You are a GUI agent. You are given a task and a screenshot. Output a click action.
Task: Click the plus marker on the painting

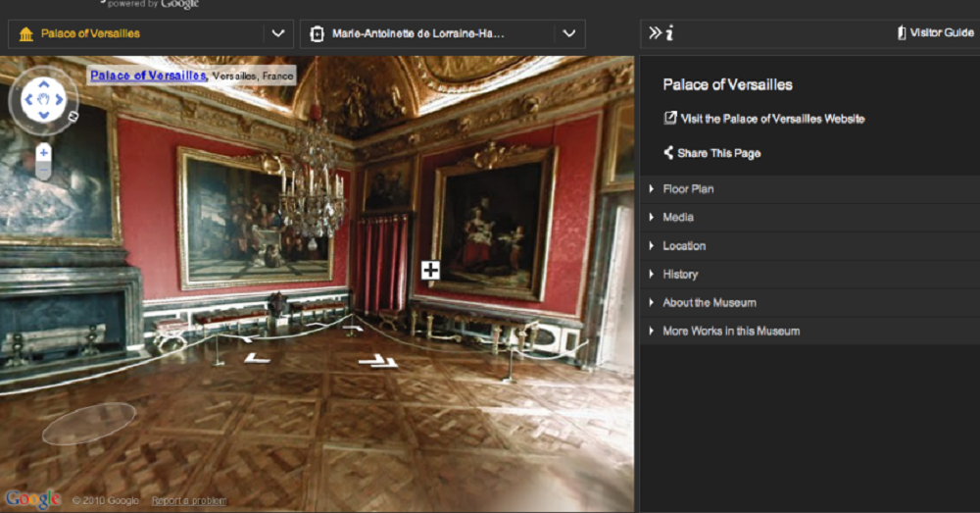click(430, 270)
